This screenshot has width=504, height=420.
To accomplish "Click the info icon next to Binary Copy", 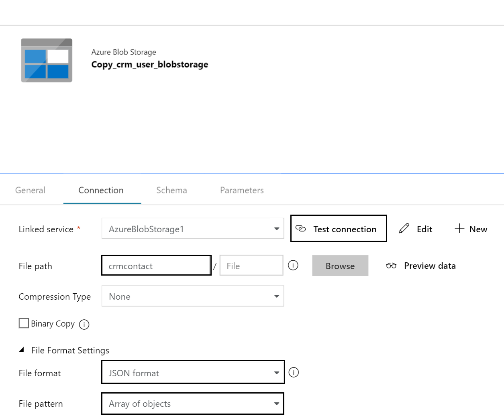I will (84, 325).
